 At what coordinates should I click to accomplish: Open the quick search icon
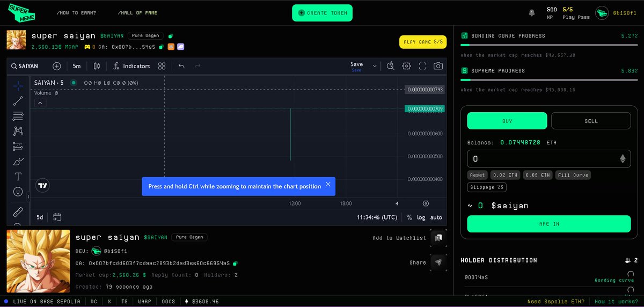(391, 66)
